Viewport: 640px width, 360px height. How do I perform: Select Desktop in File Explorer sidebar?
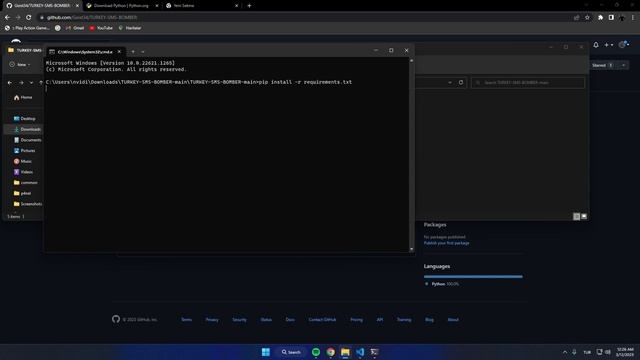coord(24,118)
